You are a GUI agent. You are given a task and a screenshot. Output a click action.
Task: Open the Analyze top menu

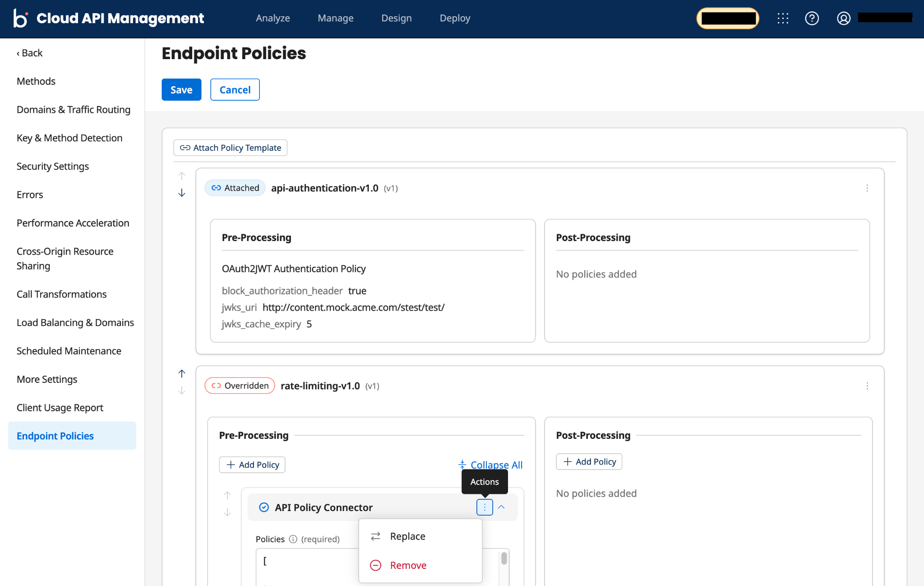tap(273, 18)
